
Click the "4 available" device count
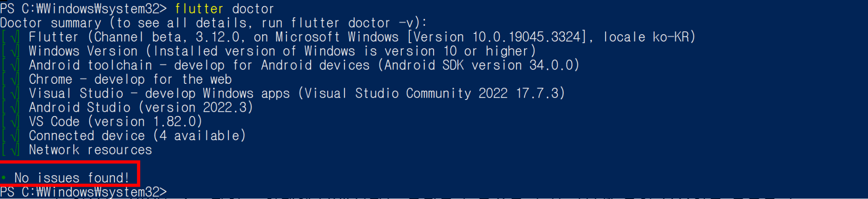tap(199, 136)
